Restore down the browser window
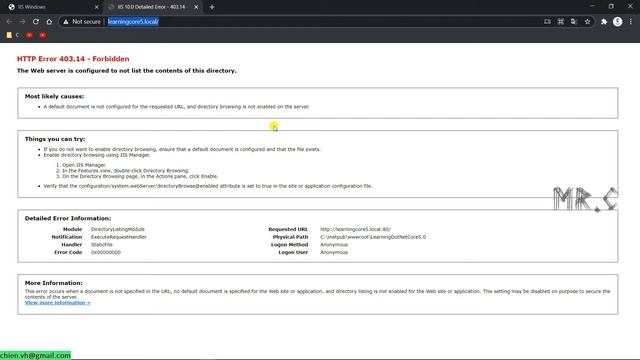The image size is (640, 360). coord(611,6)
